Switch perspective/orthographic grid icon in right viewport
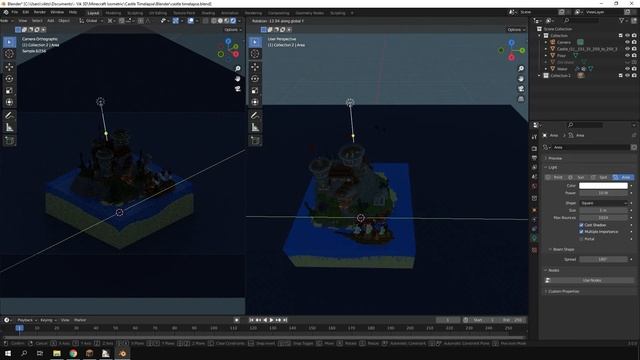Viewport: 640px width, 360px height. (521, 99)
